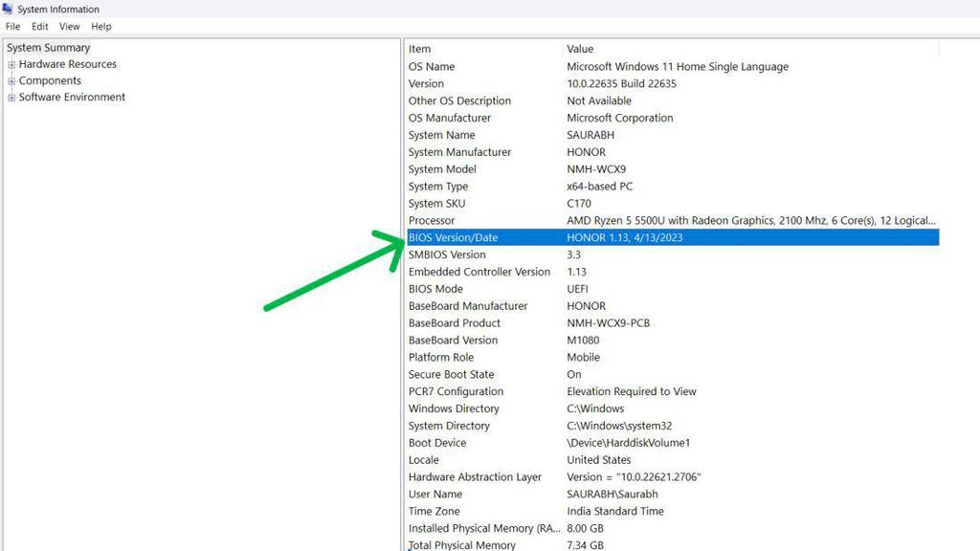Image resolution: width=980 pixels, height=551 pixels.
Task: Select the Software Environment tree item
Action: point(72,97)
